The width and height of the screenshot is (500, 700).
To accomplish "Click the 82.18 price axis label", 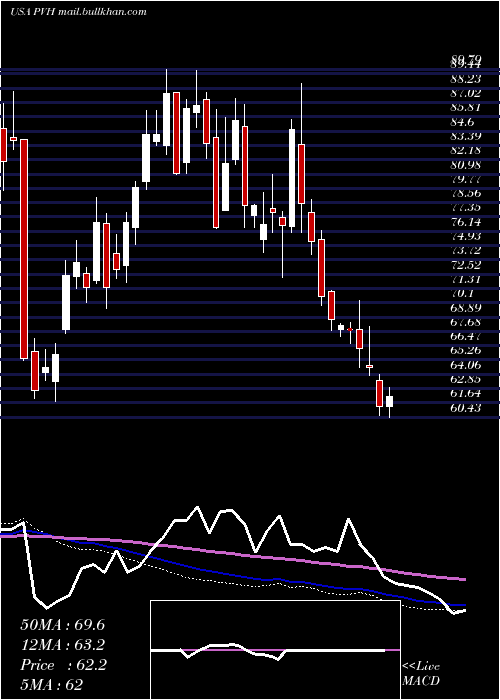I will click(x=466, y=150).
